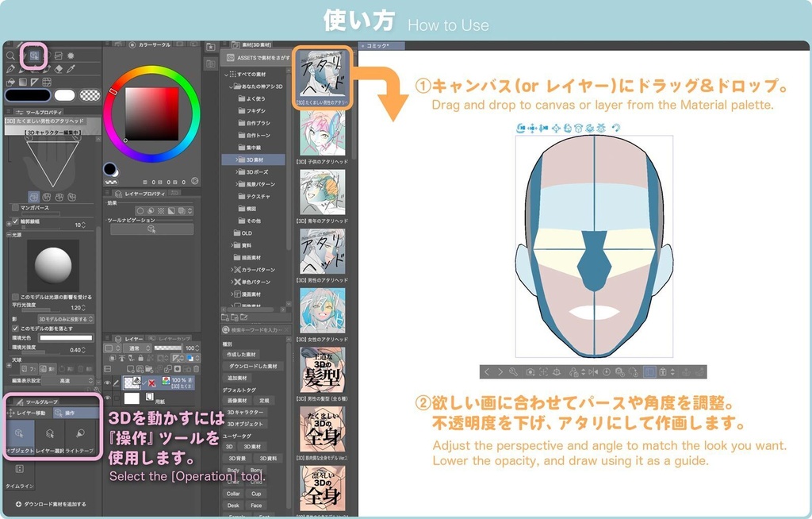Select the 女性のアタリヘッド material thumbnail
This screenshot has width=812, height=519.
pos(323,311)
